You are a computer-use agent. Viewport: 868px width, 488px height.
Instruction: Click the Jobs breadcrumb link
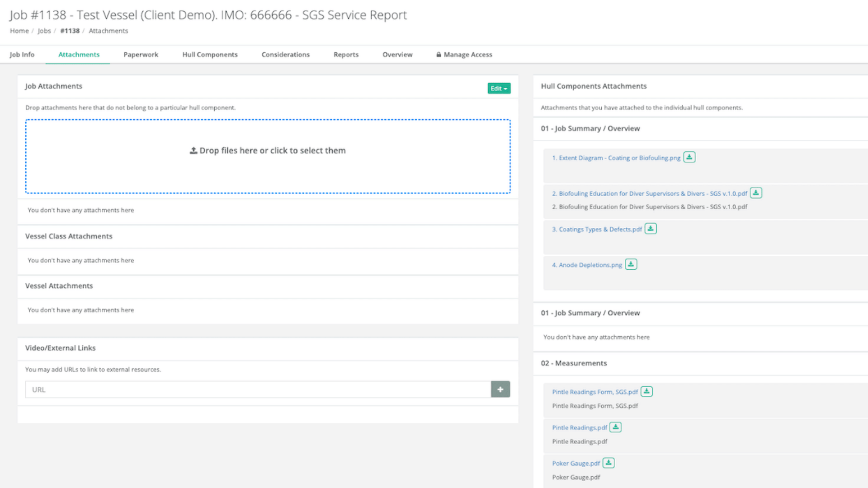[x=44, y=31]
